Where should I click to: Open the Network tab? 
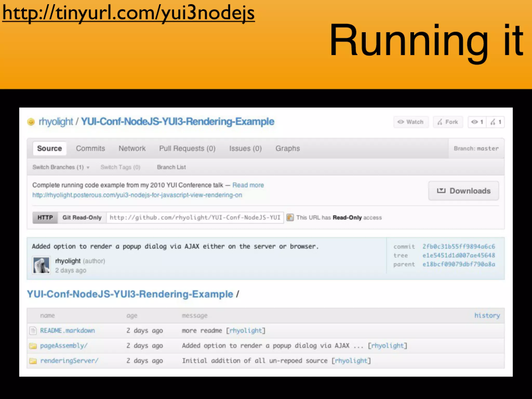[x=132, y=148]
